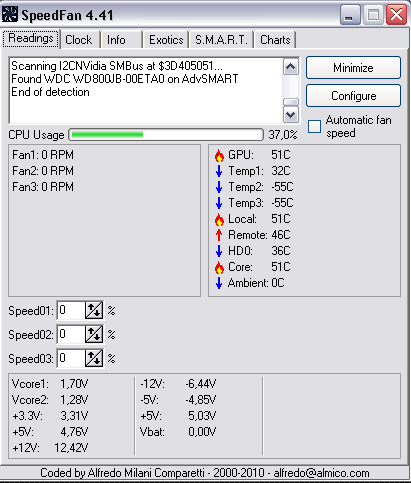Click the 'Fan2: 0 RPM' reading
The height and width of the screenshot is (483, 411).
pos(43,171)
